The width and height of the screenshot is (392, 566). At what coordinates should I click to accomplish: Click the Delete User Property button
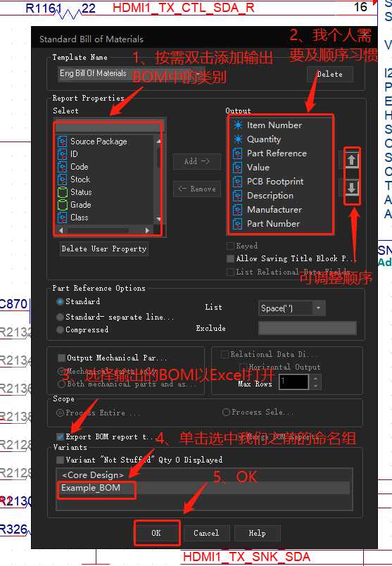coord(104,249)
